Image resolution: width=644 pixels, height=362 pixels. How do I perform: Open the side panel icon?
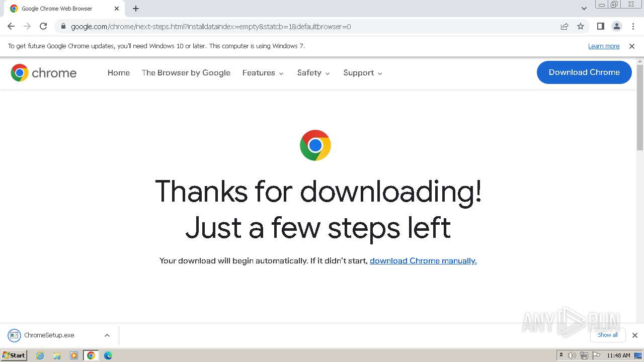(x=601, y=26)
